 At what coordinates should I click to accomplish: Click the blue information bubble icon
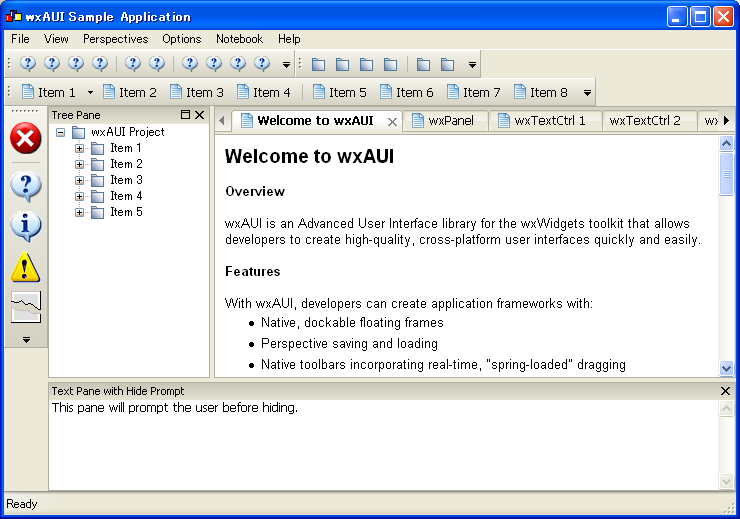pyautogui.click(x=25, y=227)
